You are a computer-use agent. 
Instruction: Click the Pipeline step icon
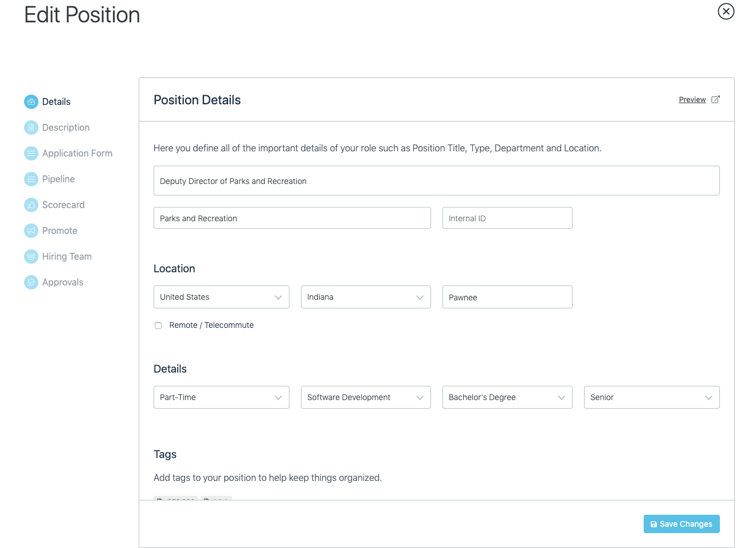coord(31,179)
